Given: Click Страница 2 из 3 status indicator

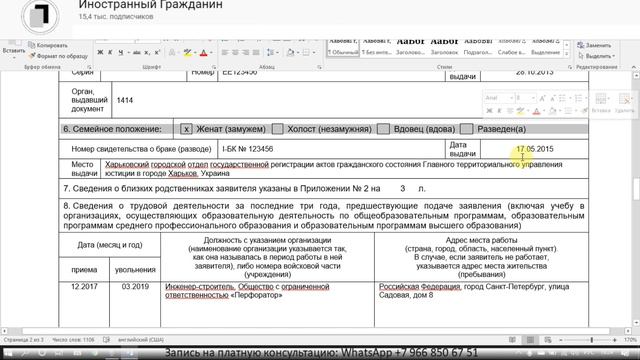Looking at the screenshot, I should click(x=23, y=340).
